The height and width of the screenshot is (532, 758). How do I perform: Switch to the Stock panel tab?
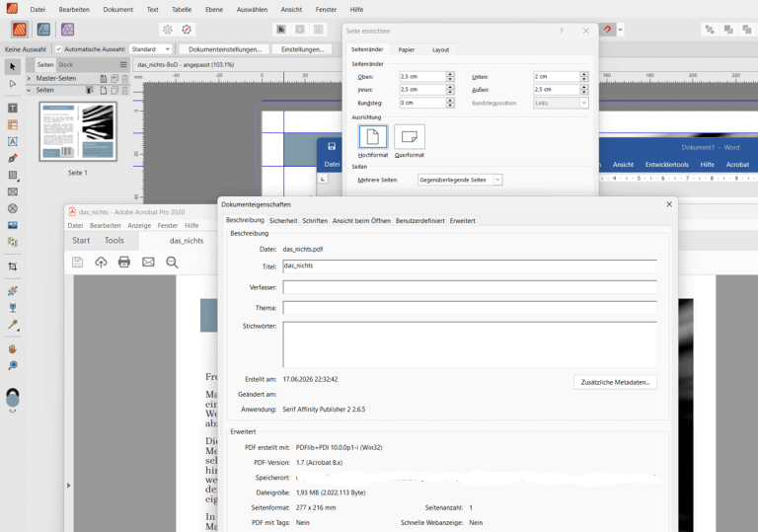65,64
